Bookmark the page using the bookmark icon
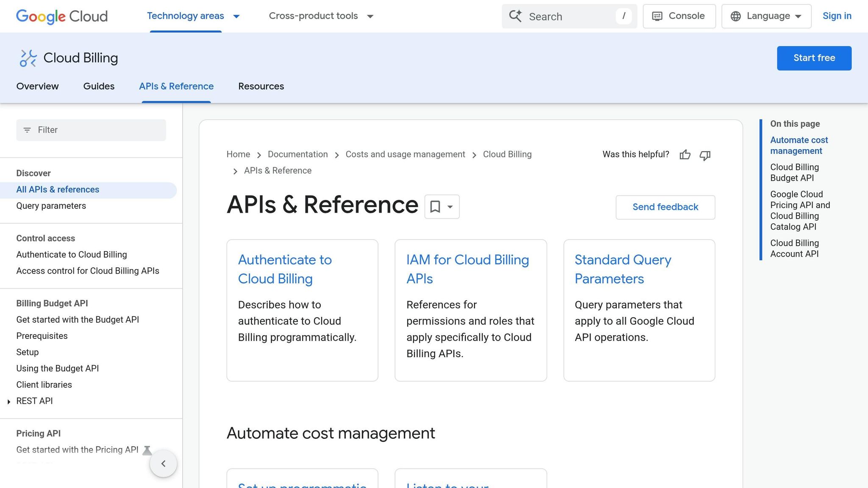This screenshot has width=868, height=488. click(434, 207)
